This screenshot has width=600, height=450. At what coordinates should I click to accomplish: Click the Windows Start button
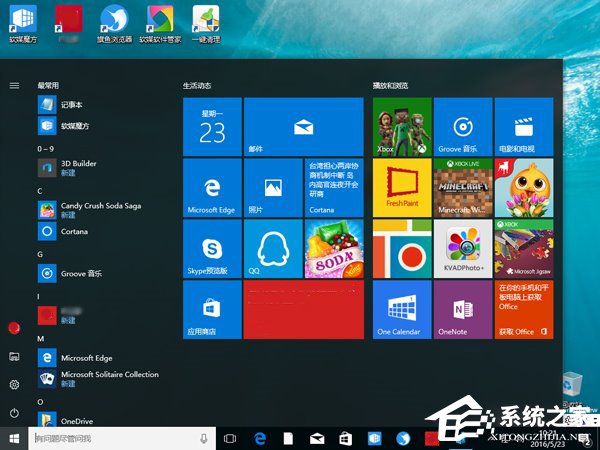(14, 438)
